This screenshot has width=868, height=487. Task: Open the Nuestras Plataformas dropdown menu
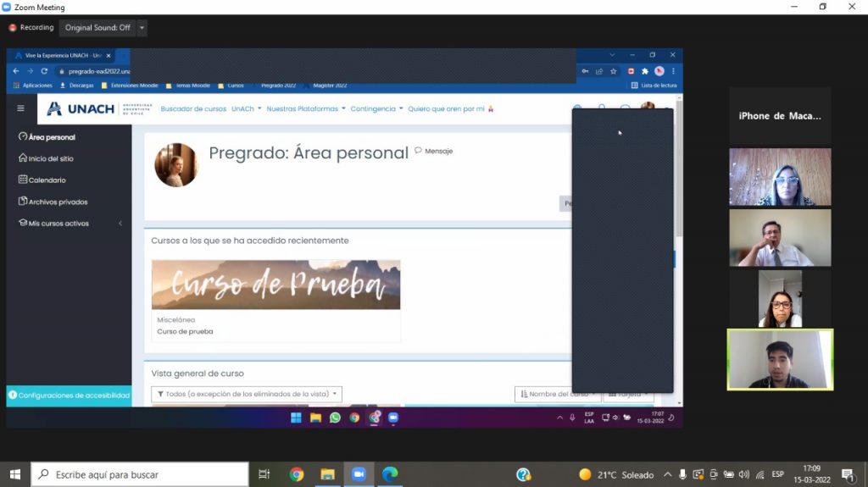(x=305, y=109)
